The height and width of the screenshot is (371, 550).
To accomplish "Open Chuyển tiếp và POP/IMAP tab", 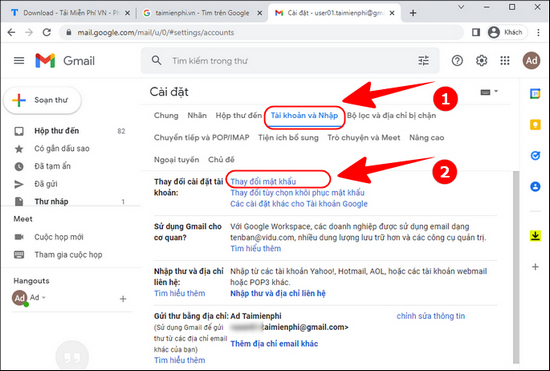I will point(202,137).
